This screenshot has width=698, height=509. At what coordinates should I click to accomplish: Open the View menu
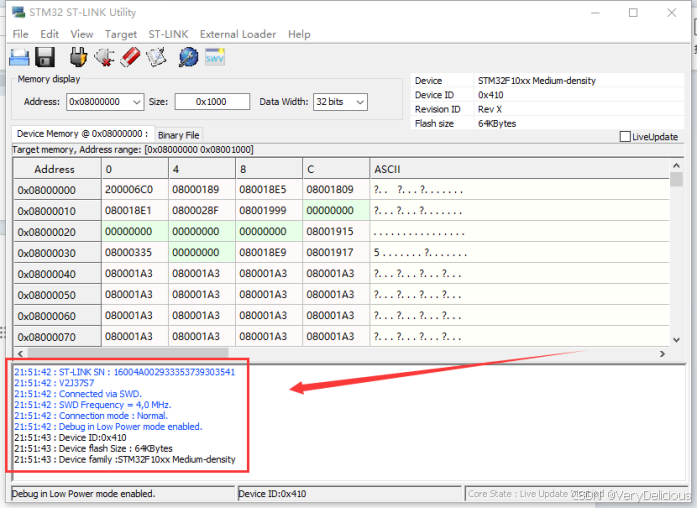(x=82, y=34)
